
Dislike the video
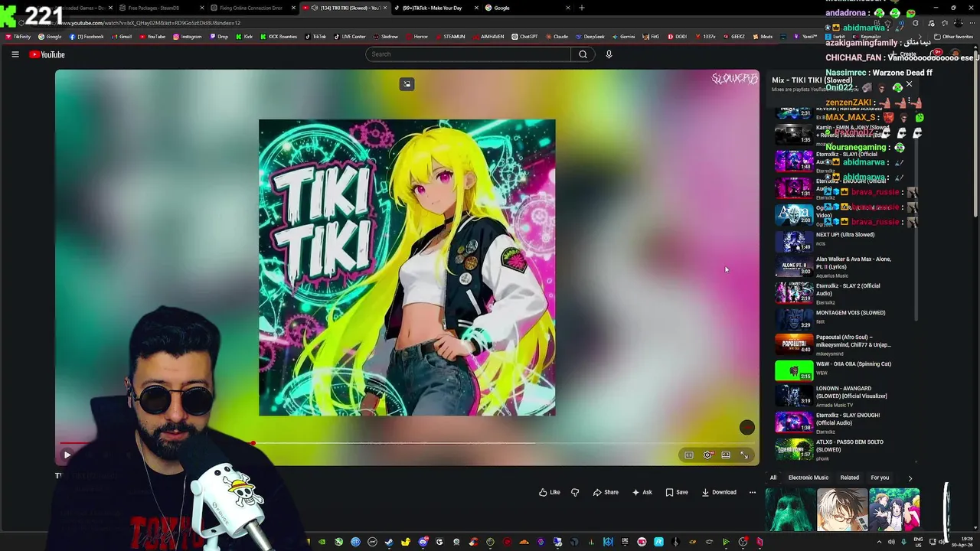[x=575, y=492]
